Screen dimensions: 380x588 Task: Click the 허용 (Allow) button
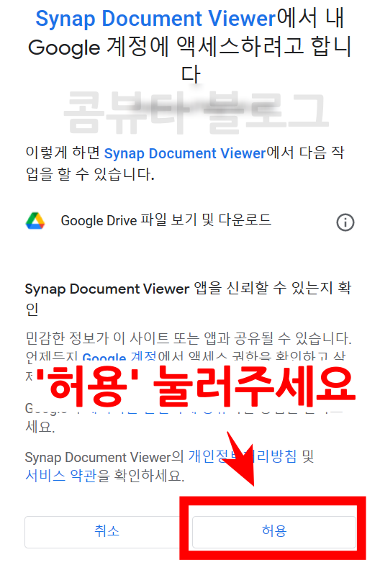[x=273, y=531]
